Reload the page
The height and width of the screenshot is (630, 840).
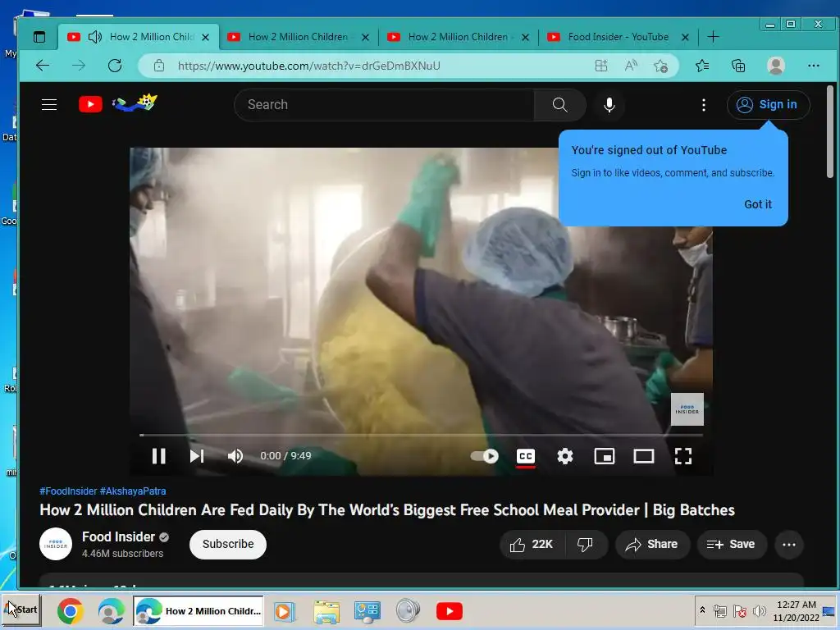[115, 66]
